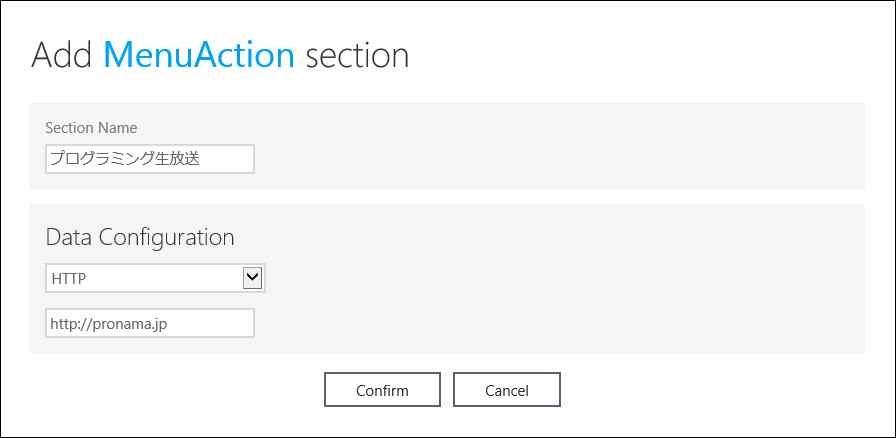
Task: Click the word "Add" in the title
Action: [x=62, y=54]
